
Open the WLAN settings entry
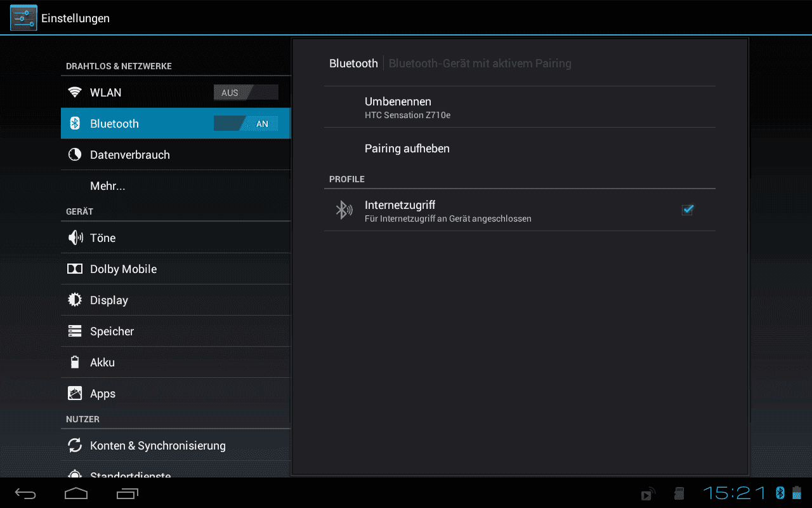click(x=176, y=93)
